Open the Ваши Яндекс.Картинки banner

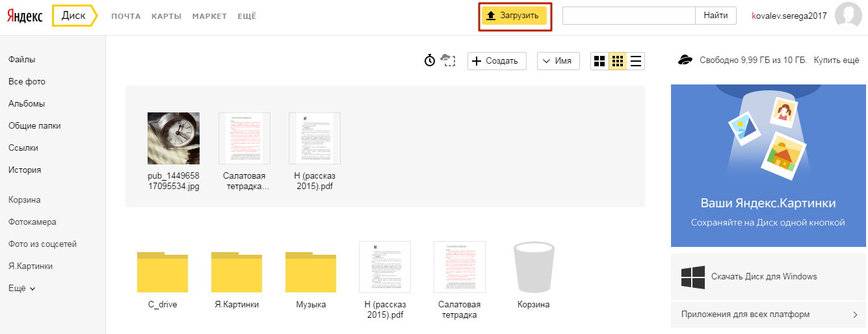point(769,166)
